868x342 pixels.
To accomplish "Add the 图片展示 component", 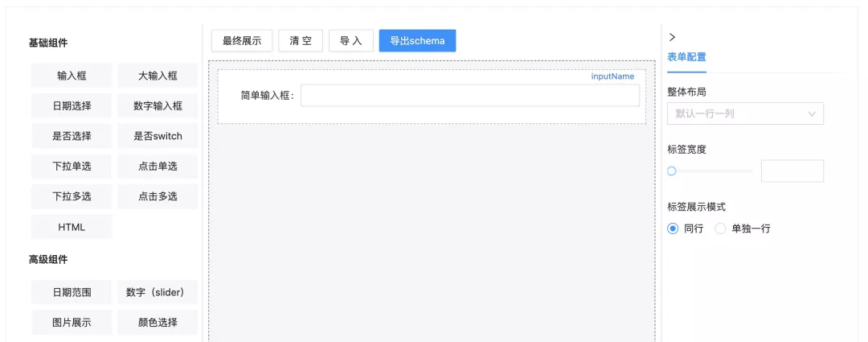I will click(x=72, y=323).
